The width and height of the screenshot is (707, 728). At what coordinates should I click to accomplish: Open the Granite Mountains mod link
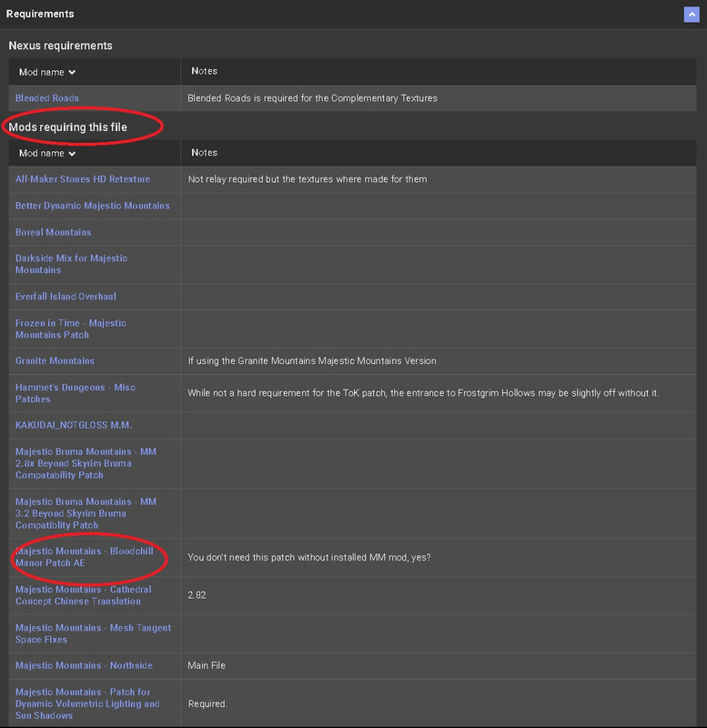coord(55,360)
